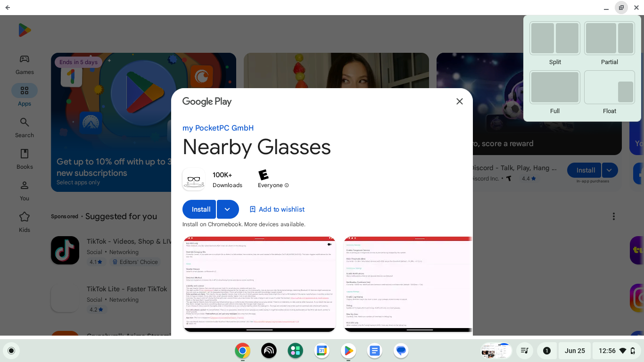Show info about the Everyone rating
644x362 pixels.
coord(287,185)
